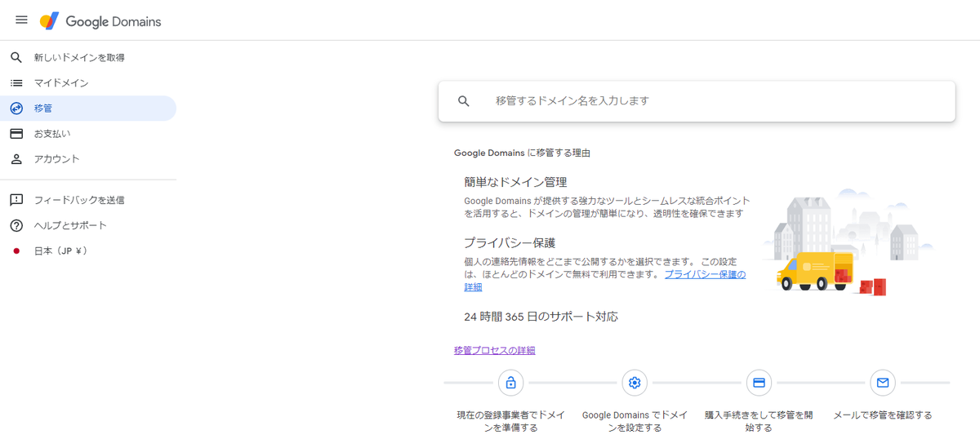This screenshot has height=448, width=980.
Task: Click the help icon beside ヘルプとサポート
Action: (x=16, y=225)
